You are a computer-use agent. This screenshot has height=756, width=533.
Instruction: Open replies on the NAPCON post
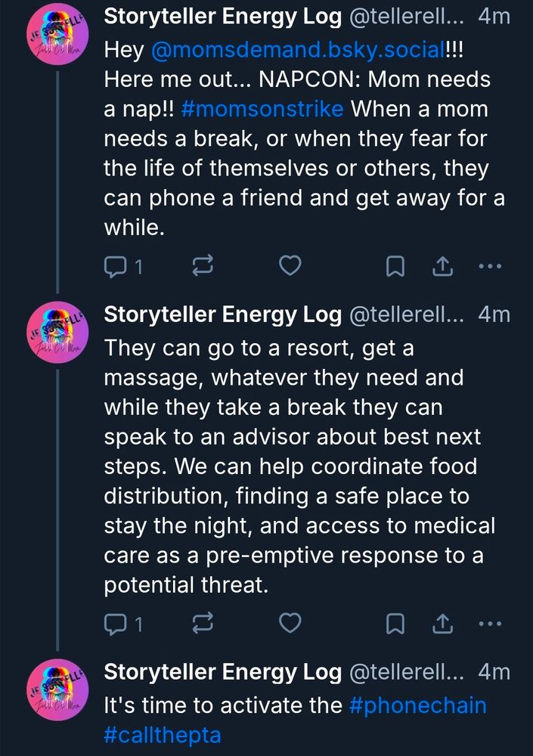[123, 266]
